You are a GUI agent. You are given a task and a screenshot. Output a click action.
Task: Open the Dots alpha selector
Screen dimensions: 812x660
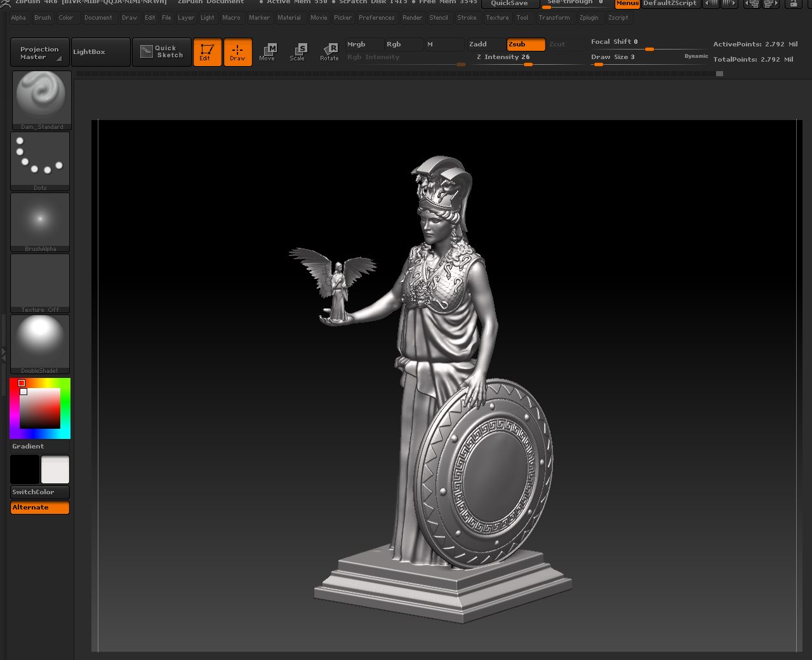point(40,158)
